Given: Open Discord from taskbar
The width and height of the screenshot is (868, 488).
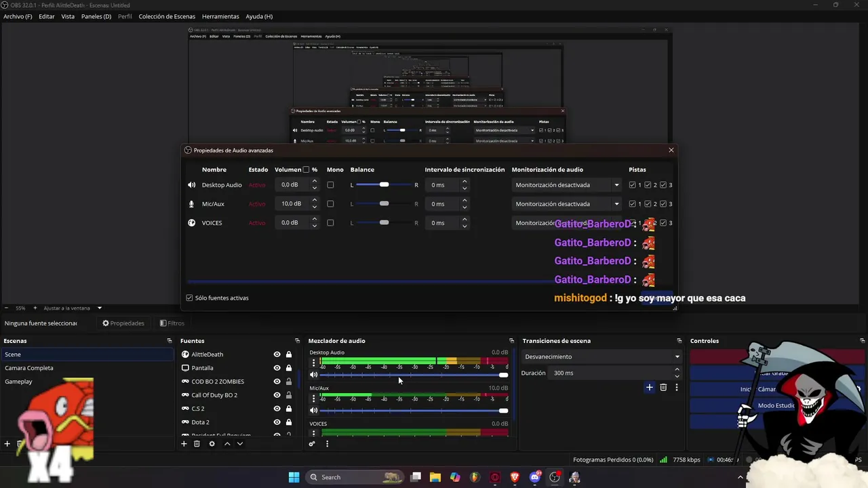Looking at the screenshot, I should [535, 477].
